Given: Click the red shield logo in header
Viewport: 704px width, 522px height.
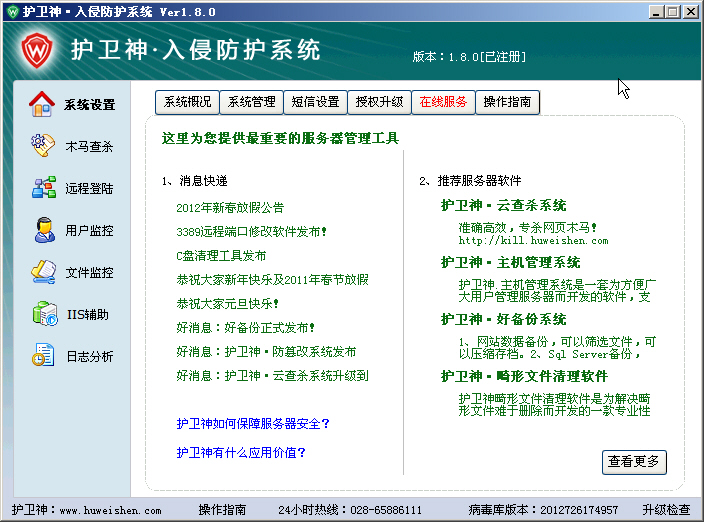Looking at the screenshot, I should coord(37,49).
